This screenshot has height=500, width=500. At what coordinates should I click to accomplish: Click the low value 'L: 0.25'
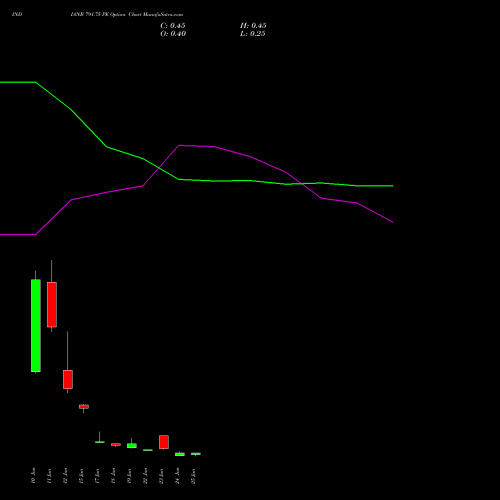[x=253, y=34]
